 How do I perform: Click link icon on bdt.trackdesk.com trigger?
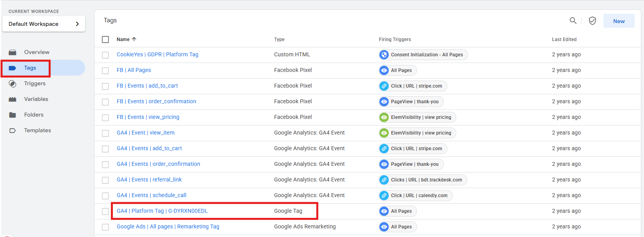click(384, 180)
